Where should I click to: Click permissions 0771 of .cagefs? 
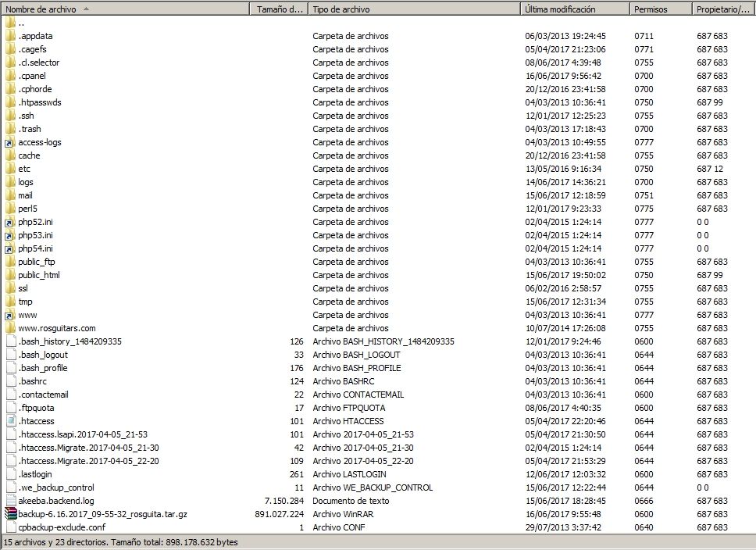644,49
